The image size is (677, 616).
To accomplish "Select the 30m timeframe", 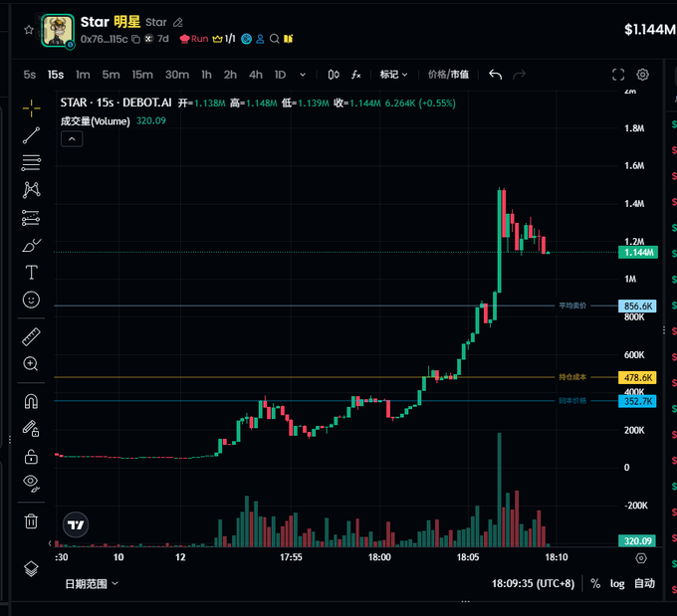I will (177, 75).
